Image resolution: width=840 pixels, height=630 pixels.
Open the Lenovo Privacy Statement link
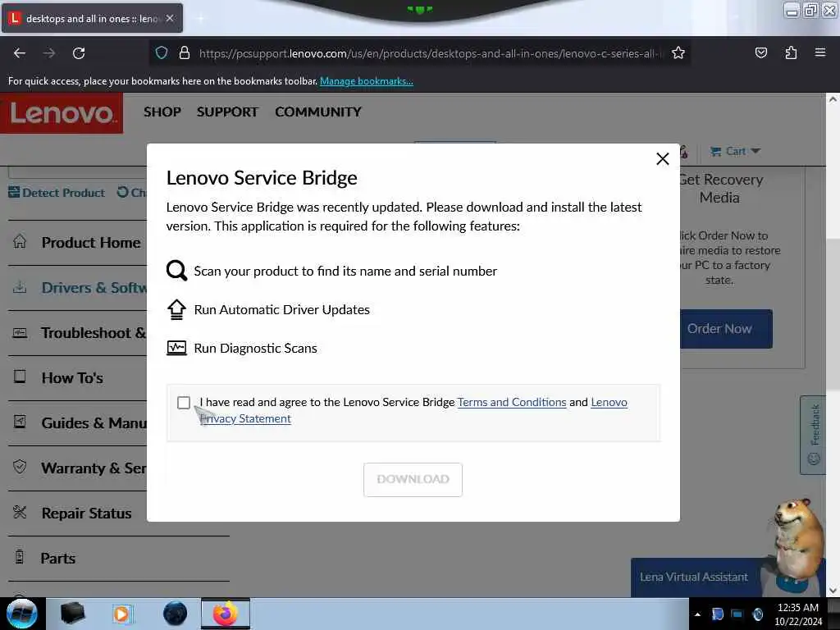pyautogui.click(x=413, y=410)
